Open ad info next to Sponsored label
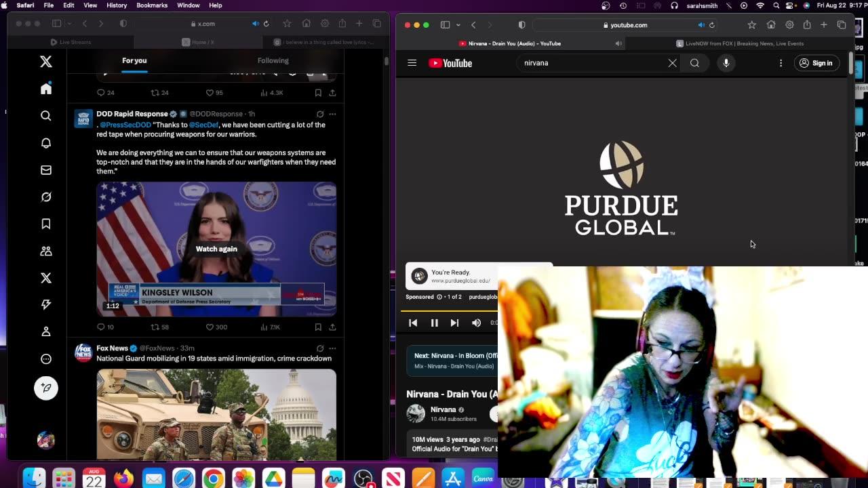This screenshot has height=488, width=868. pos(439,297)
